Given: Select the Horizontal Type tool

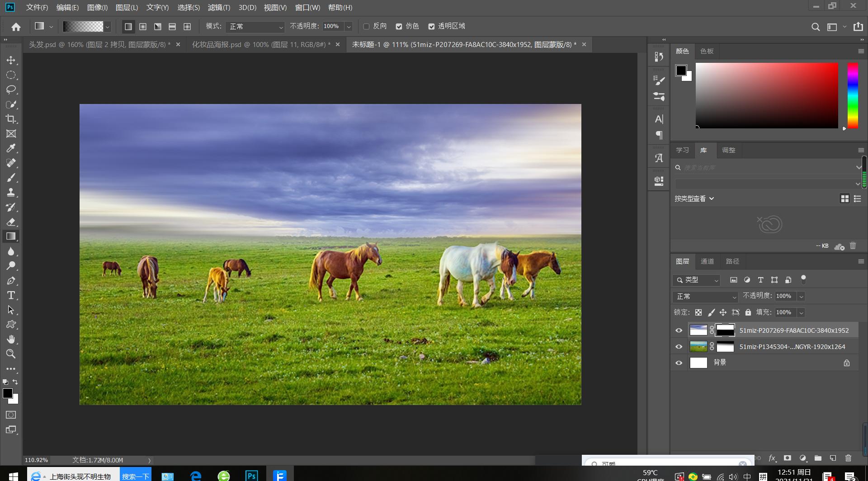Looking at the screenshot, I should [x=11, y=296].
